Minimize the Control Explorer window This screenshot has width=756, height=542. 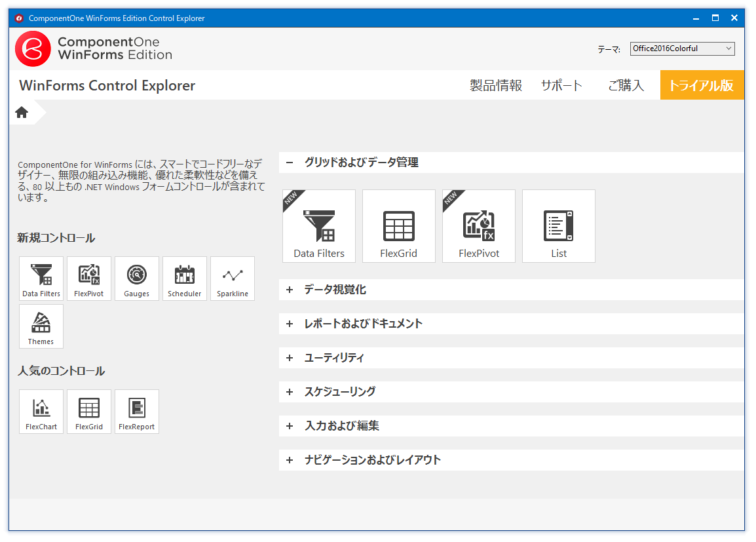coord(696,18)
